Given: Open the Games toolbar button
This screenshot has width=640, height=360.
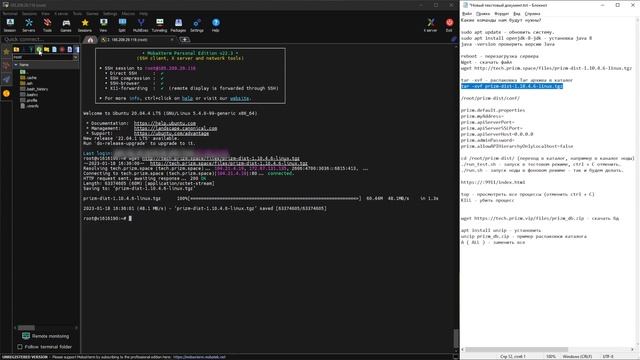Looking at the screenshot, I should pyautogui.click(x=66, y=25).
